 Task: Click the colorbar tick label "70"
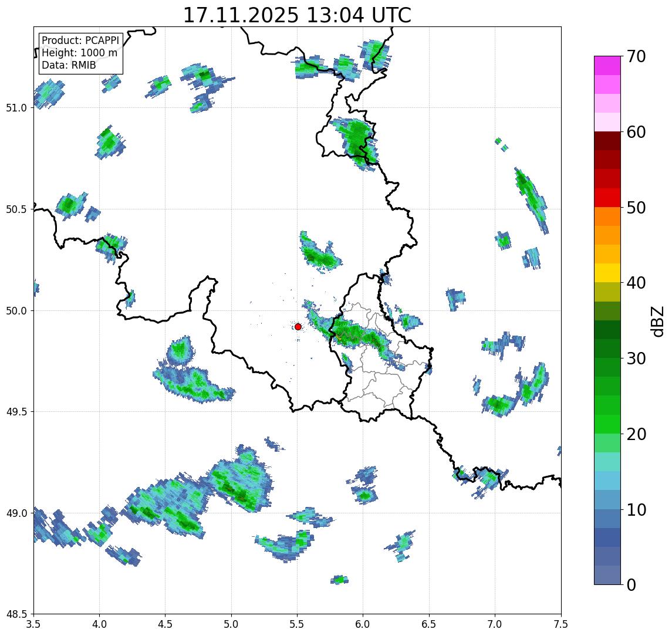tap(636, 56)
